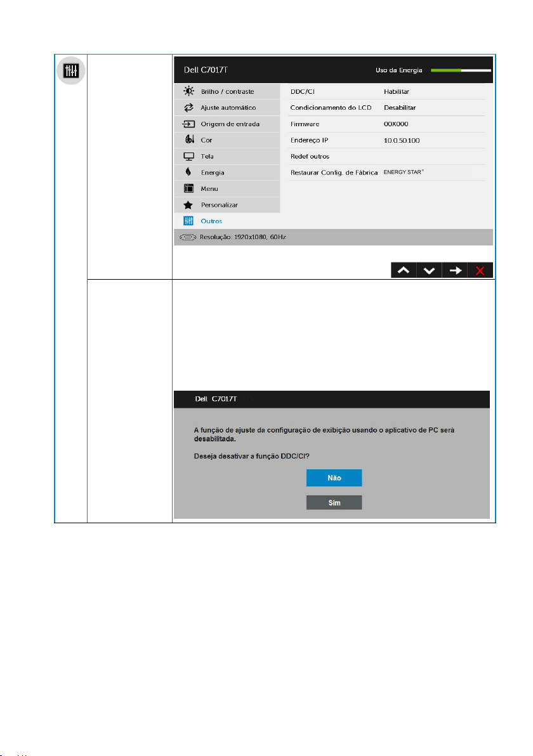Click the Menu window icon
The image size is (533, 756).
click(188, 188)
